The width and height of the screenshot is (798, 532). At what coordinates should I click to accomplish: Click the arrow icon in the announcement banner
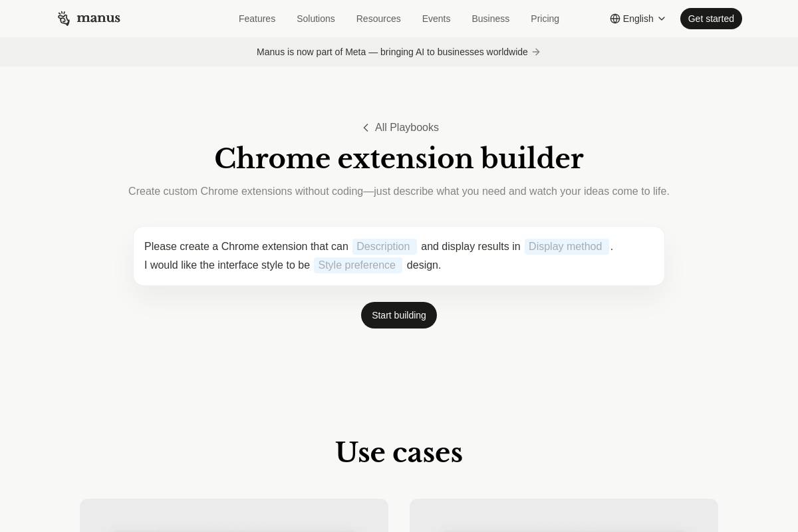(536, 52)
